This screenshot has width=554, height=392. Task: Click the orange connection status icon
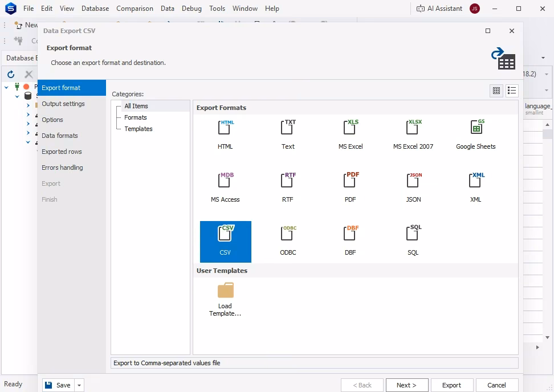pyautogui.click(x=26, y=87)
